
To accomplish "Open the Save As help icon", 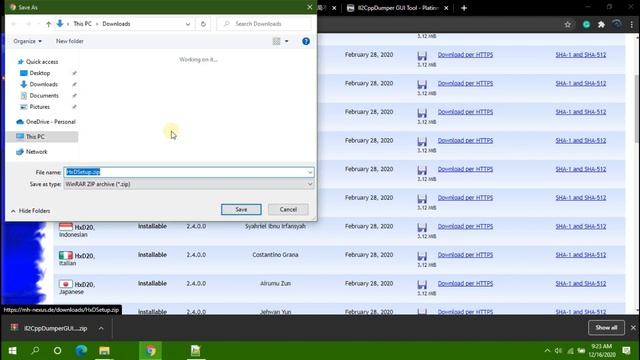I will point(306,41).
